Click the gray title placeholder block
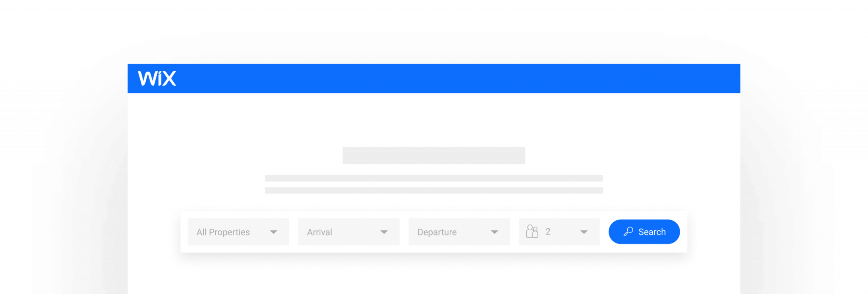 (x=434, y=156)
